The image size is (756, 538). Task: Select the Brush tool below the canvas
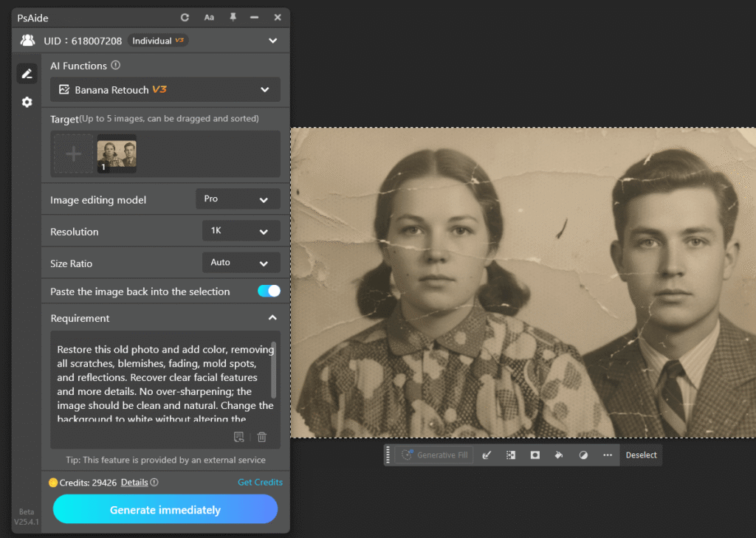coord(486,455)
